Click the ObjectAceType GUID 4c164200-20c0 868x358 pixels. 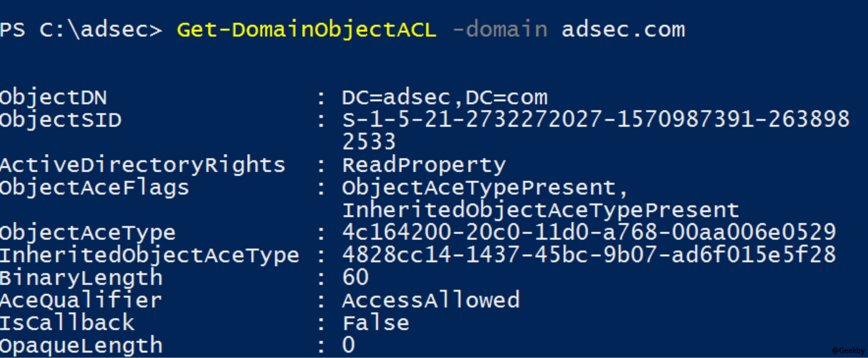tap(589, 233)
